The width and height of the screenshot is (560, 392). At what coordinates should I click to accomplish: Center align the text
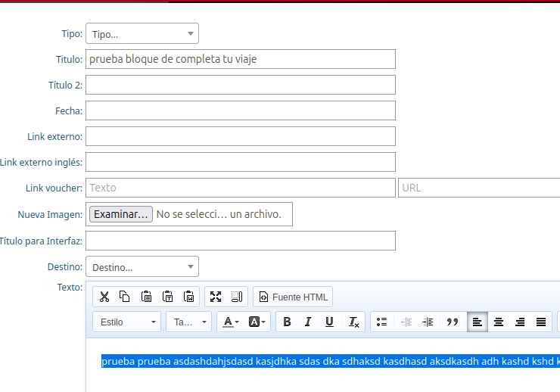click(x=499, y=322)
